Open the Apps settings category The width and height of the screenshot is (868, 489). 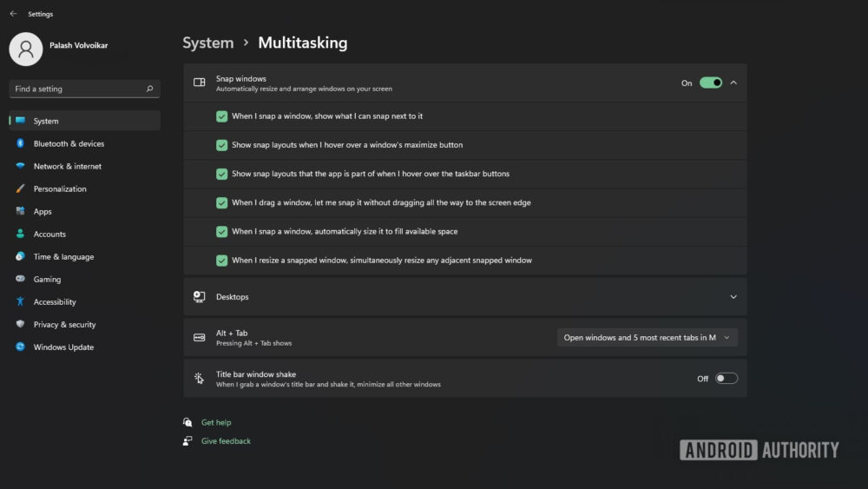(43, 211)
